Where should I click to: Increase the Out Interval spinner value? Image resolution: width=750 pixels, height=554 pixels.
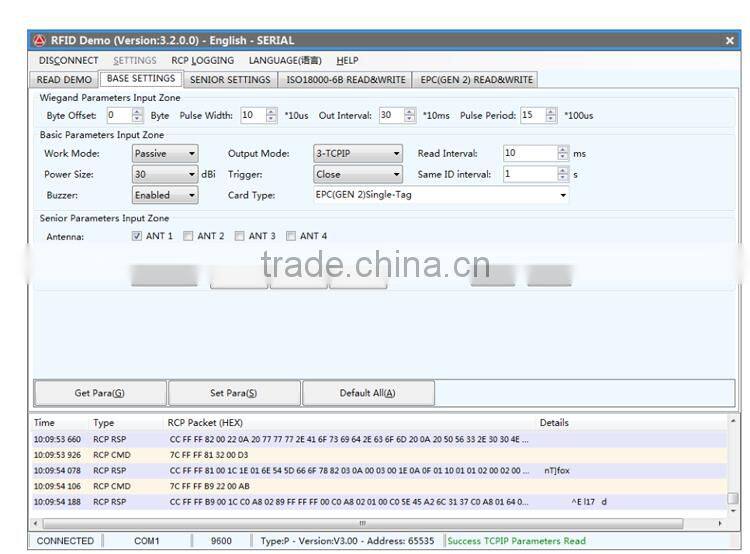click(x=409, y=111)
